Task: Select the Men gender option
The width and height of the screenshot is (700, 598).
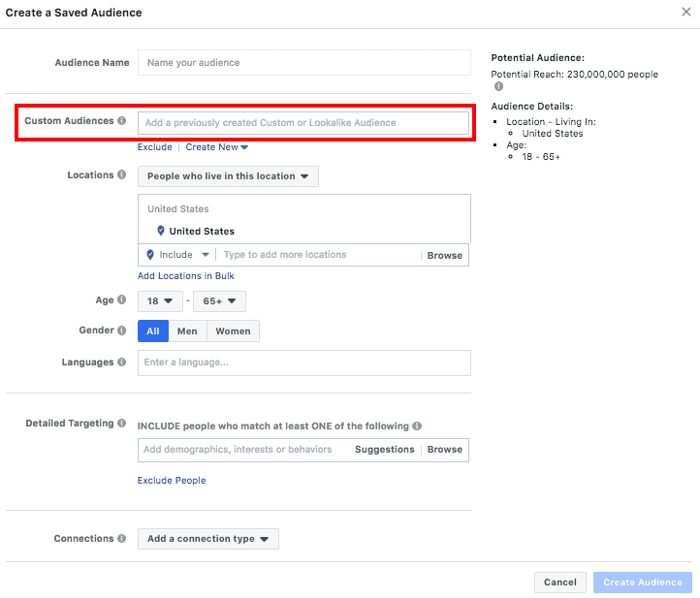Action: [187, 330]
